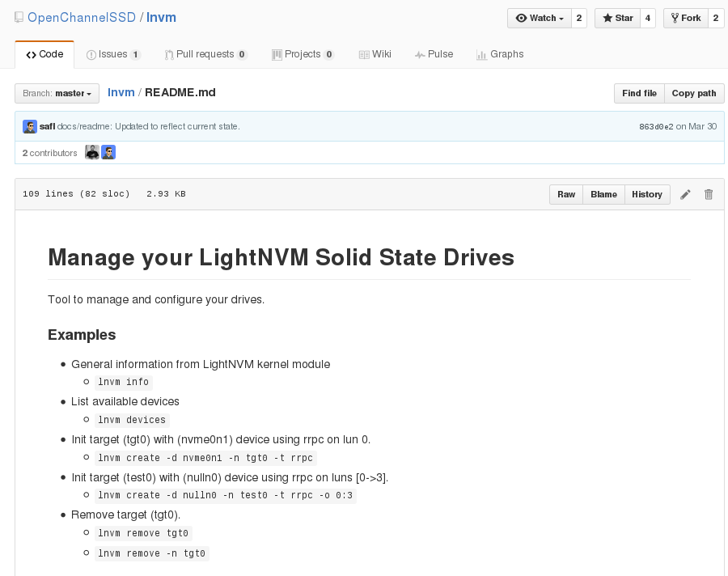Image resolution: width=728 pixels, height=576 pixels.
Task: Click the 'Remove target (tgt0).' bullet
Action: (126, 515)
